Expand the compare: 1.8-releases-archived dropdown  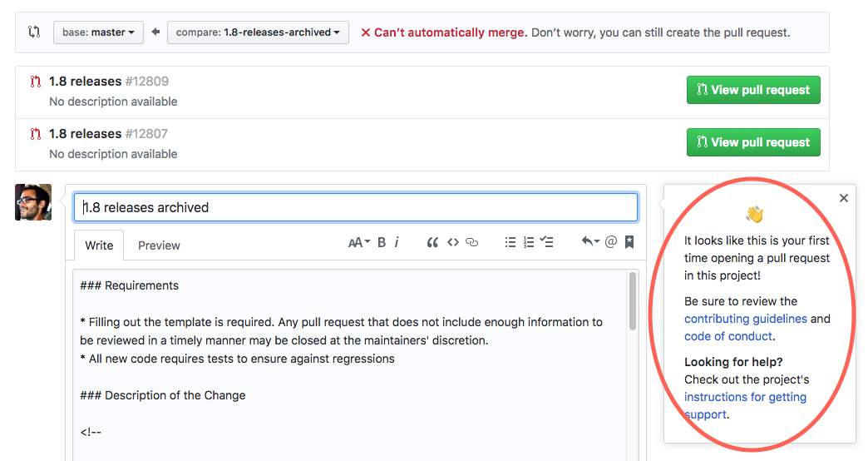[x=258, y=32]
